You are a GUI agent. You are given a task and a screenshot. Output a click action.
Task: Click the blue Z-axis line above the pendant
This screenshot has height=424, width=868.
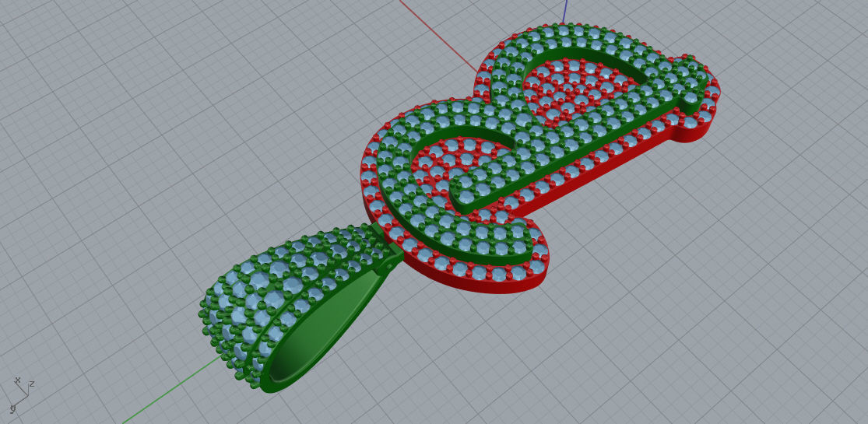pos(565,12)
